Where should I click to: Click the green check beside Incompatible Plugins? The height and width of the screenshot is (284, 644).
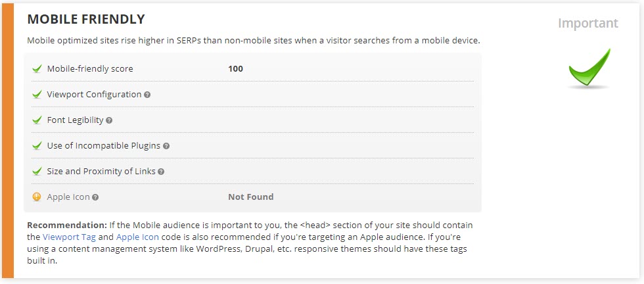click(x=37, y=145)
